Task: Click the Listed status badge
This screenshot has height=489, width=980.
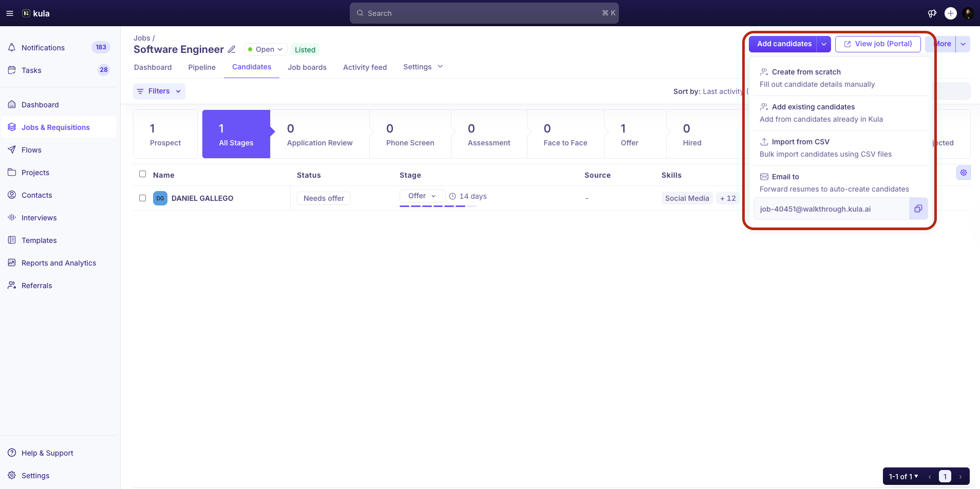Action: [x=305, y=50]
